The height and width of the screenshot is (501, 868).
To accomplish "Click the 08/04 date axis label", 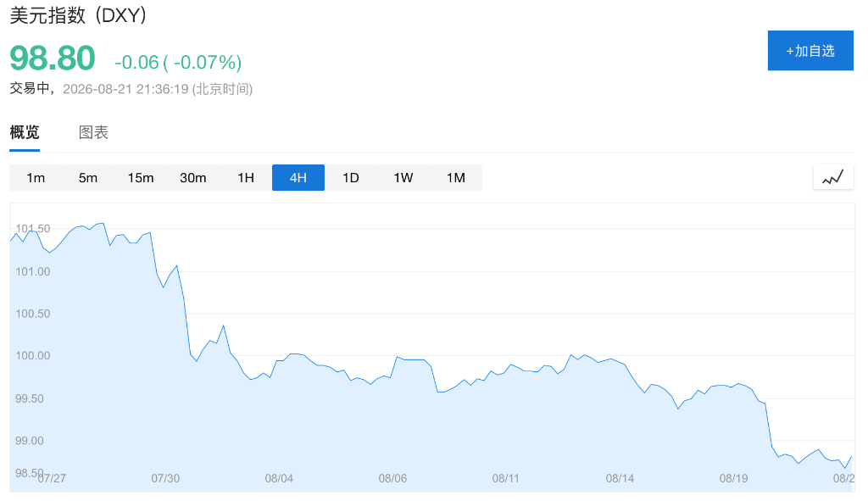I will coord(279,478).
